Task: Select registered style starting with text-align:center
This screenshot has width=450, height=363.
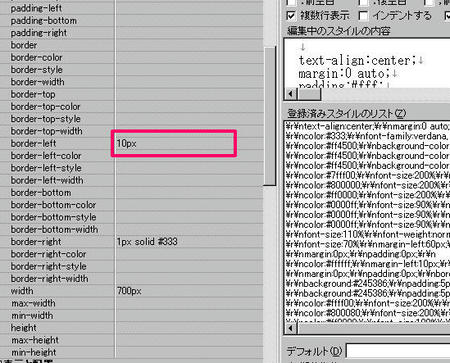Action: click(368, 126)
